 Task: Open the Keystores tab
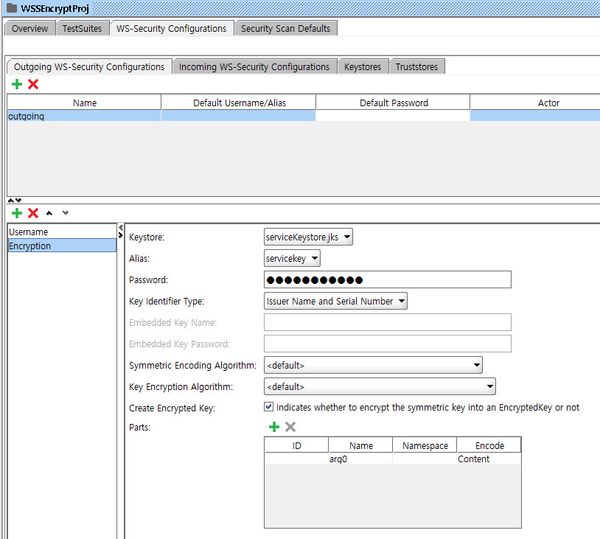click(x=361, y=67)
